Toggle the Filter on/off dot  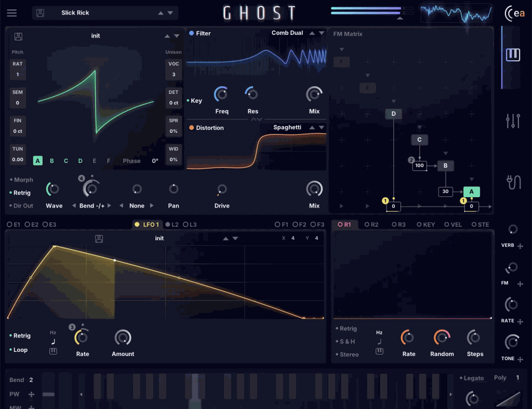coord(191,33)
